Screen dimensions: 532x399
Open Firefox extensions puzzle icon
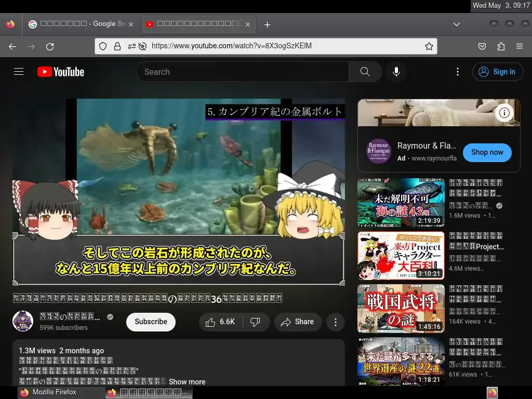501,46
